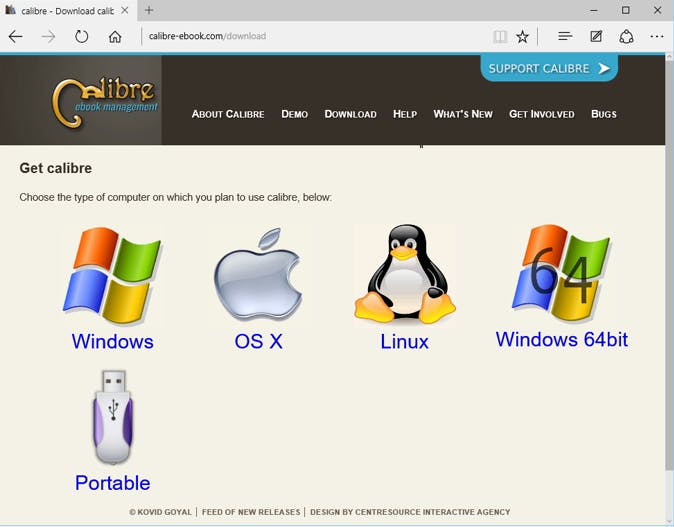
Task: Click the Kovid Goyal footer link
Action: (160, 512)
